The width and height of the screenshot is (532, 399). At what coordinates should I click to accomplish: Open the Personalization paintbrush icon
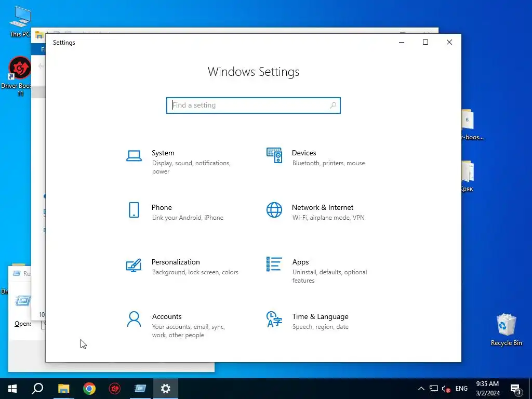(x=134, y=265)
